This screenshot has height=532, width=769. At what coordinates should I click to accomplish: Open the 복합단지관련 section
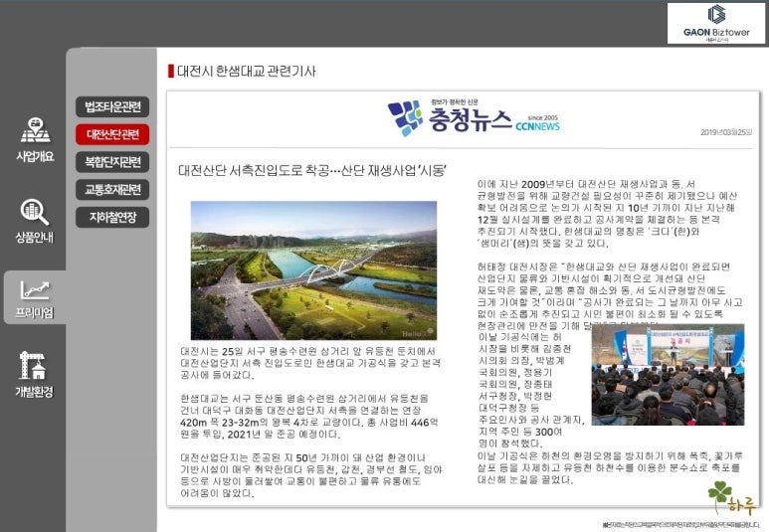[x=112, y=162]
